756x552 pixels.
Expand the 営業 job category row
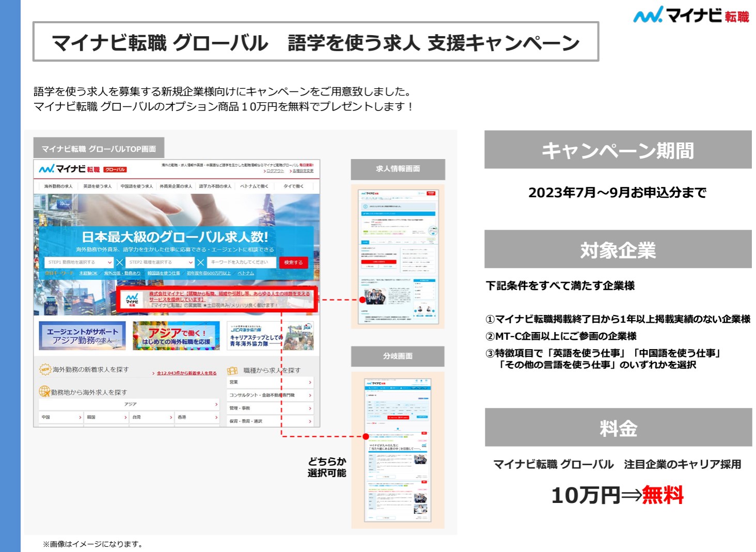coord(270,382)
